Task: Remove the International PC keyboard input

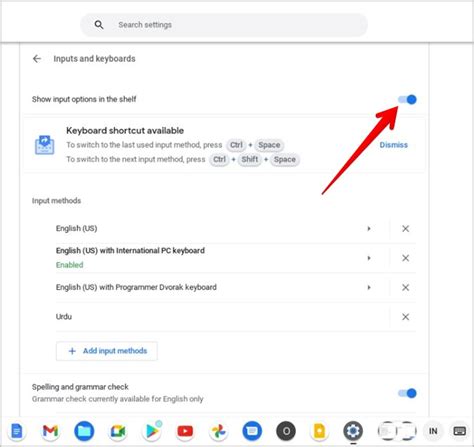Action: tap(405, 258)
